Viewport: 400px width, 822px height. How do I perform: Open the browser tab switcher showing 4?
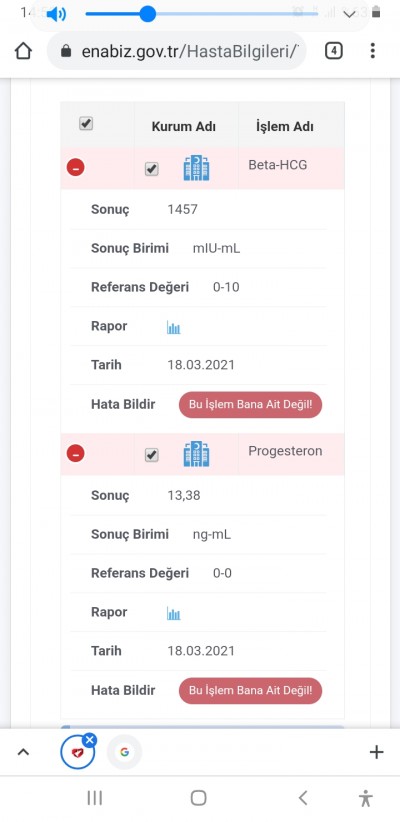(x=334, y=51)
